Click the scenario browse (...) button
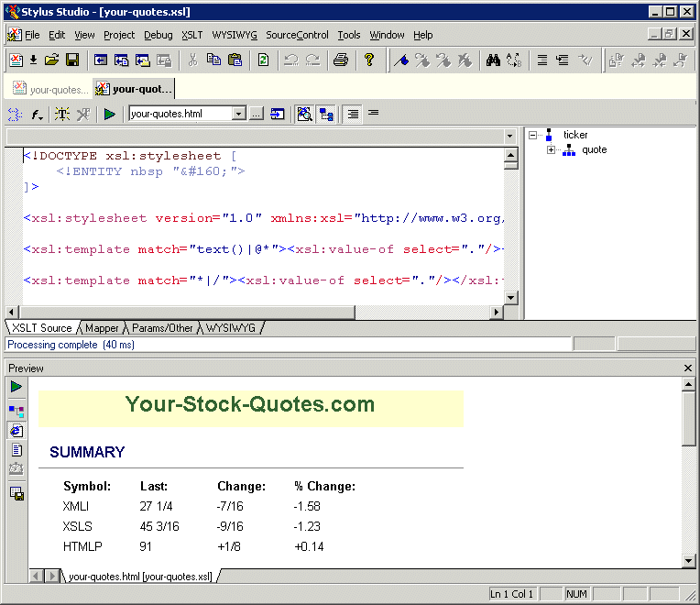The height and width of the screenshot is (605, 700). (257, 115)
